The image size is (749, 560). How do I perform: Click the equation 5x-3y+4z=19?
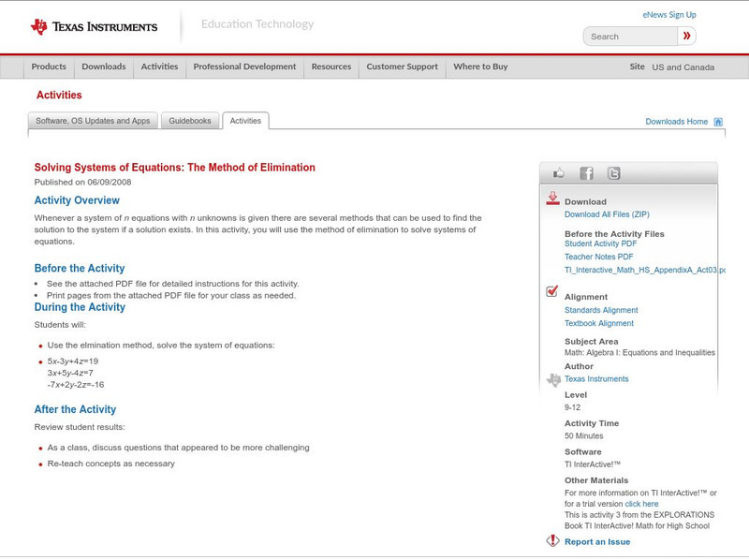[x=73, y=361]
